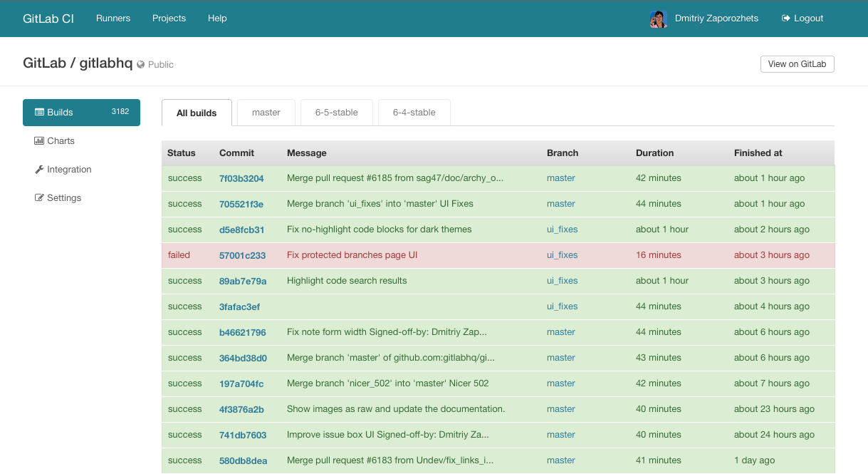Click the GitLab / gitlabhq project title
This screenshot has width=868, height=474.
(x=78, y=63)
